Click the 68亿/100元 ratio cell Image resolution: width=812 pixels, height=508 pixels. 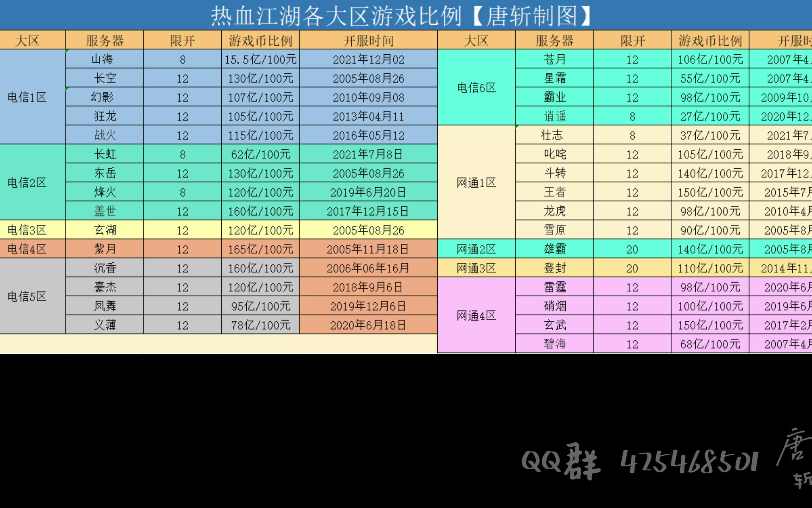point(710,344)
